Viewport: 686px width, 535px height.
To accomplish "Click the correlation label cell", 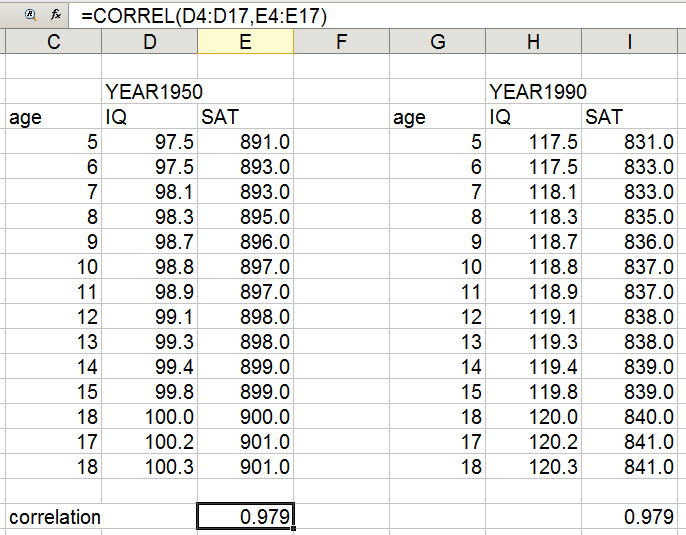I will click(53, 516).
